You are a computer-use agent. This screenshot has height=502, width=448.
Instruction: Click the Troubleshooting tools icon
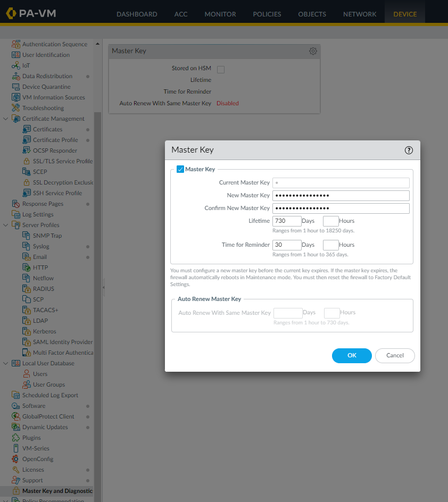pos(15,108)
